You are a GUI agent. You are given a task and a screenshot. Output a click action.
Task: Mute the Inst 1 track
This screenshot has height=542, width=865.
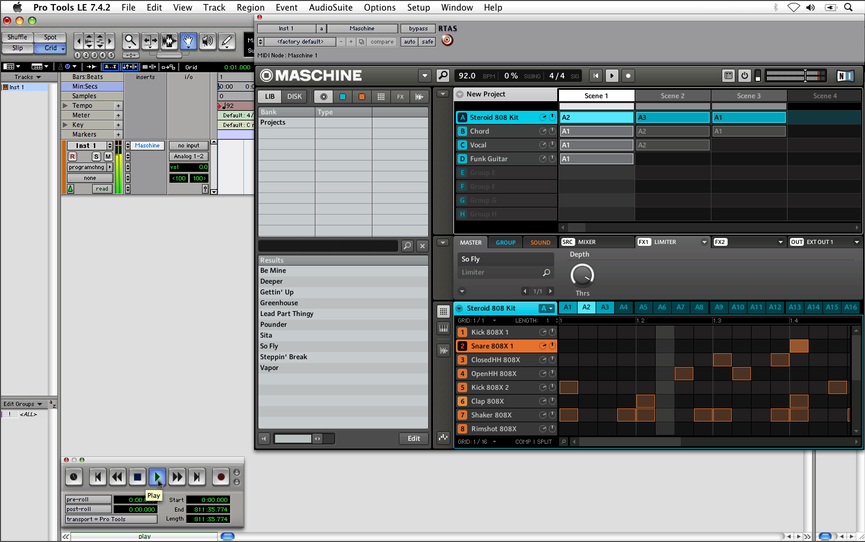click(108, 156)
